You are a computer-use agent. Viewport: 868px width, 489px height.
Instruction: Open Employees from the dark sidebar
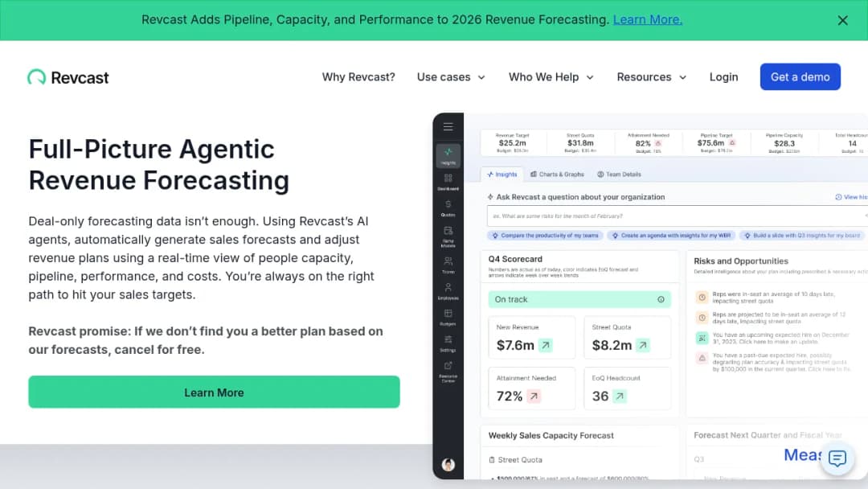448,290
